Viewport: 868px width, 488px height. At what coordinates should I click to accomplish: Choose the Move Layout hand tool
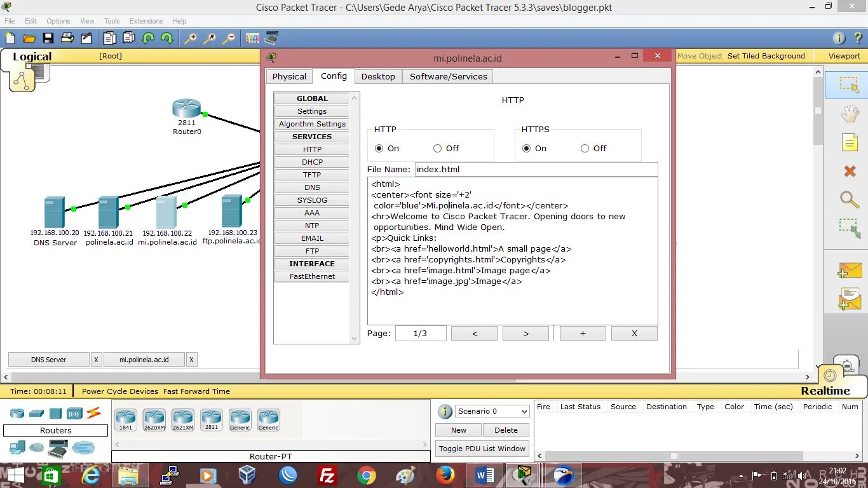pyautogui.click(x=850, y=114)
